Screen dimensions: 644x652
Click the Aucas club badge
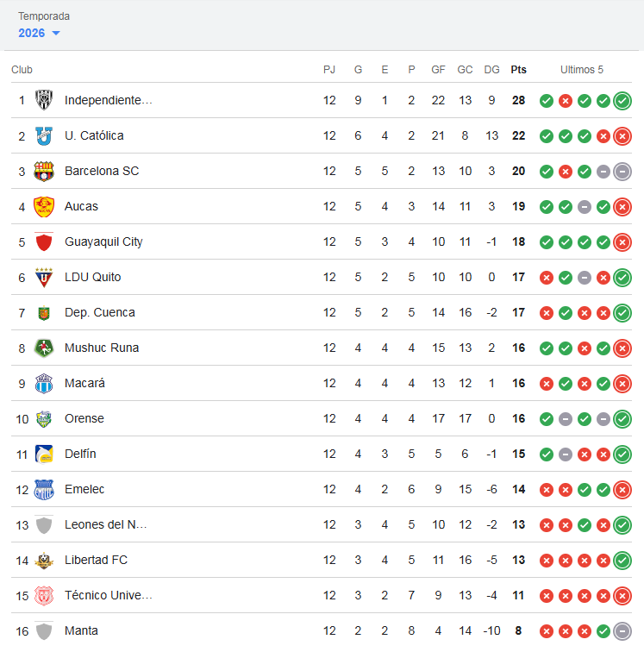tap(44, 206)
